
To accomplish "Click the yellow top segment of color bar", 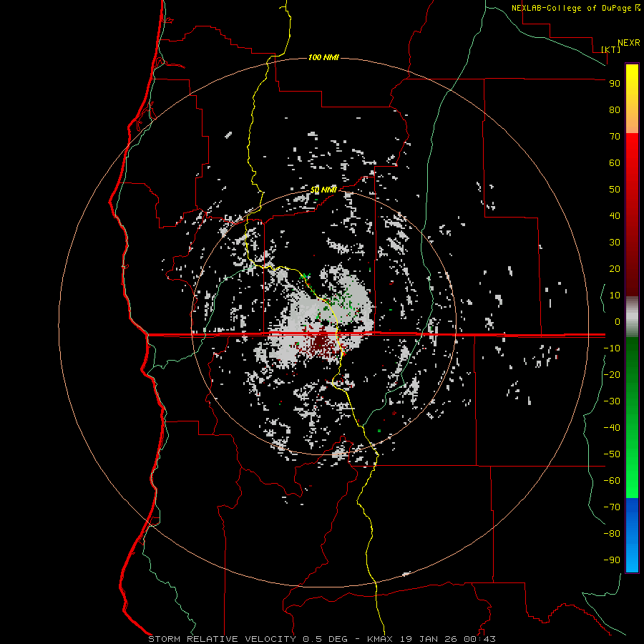I will pyautogui.click(x=632, y=99).
